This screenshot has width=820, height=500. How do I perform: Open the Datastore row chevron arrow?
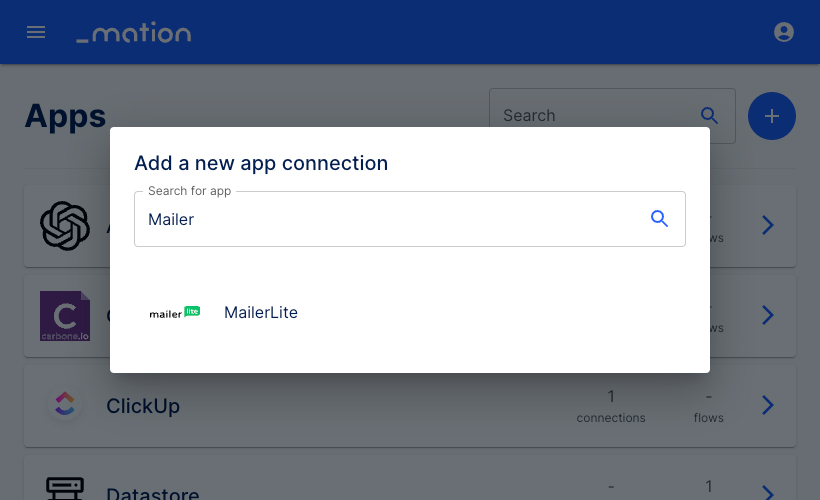pyautogui.click(x=767, y=493)
